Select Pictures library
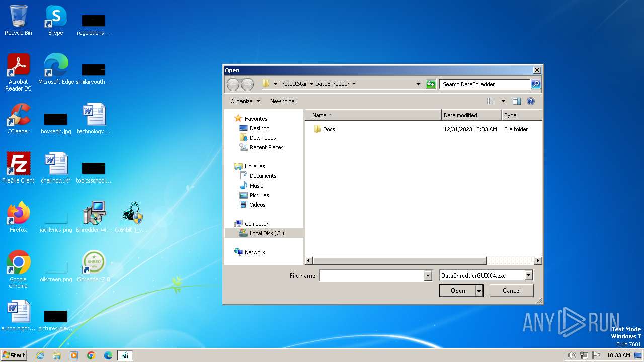644x362 pixels. 259,195
